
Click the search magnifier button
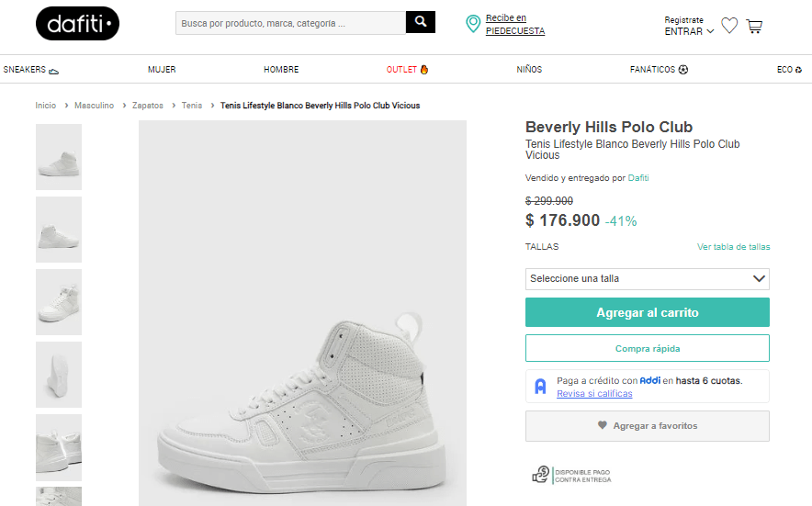420,23
